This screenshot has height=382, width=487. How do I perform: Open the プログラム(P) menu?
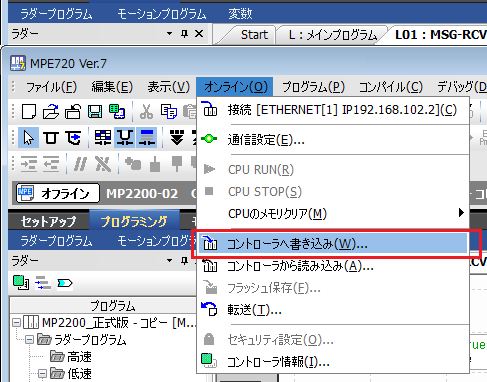[x=313, y=87]
